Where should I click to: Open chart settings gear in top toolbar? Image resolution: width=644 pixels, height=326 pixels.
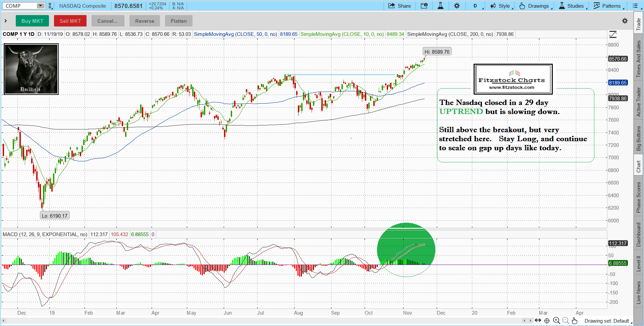pyautogui.click(x=457, y=6)
